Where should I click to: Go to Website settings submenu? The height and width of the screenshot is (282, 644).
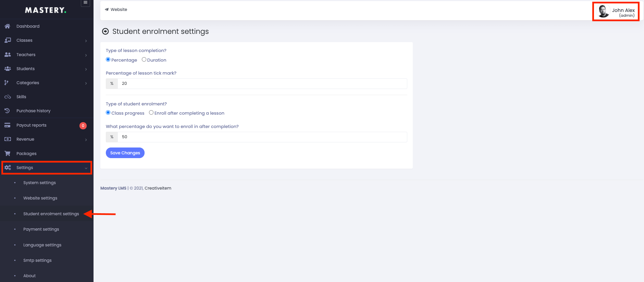point(40,198)
